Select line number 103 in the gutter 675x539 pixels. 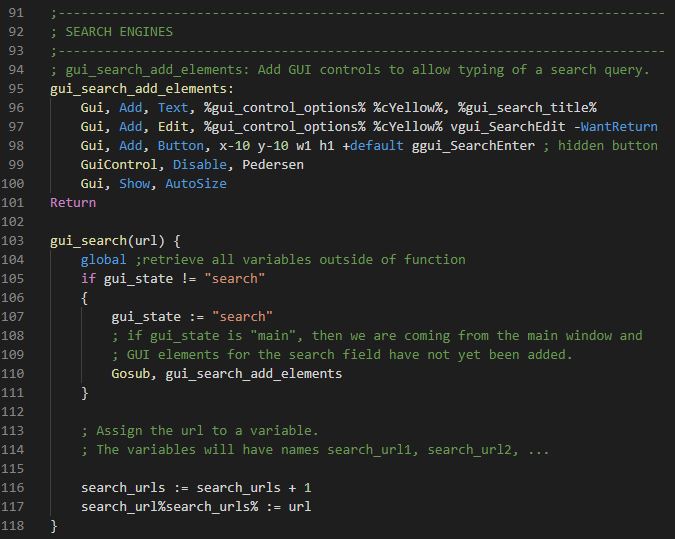(x=15, y=240)
